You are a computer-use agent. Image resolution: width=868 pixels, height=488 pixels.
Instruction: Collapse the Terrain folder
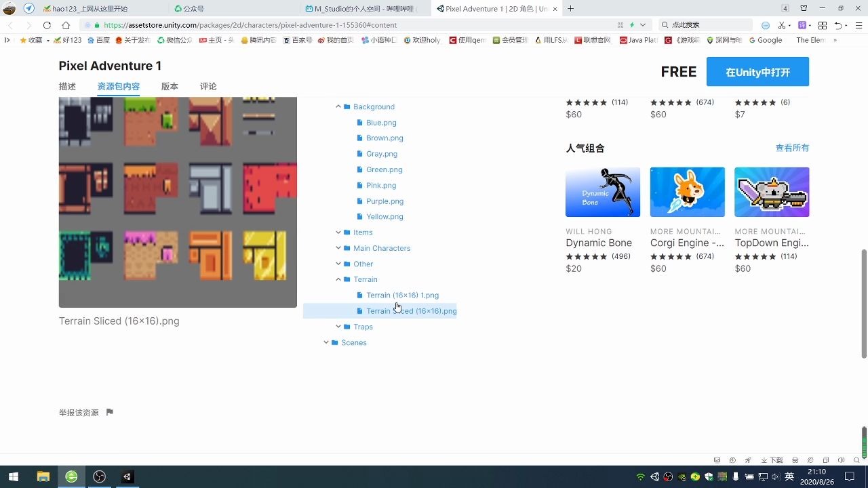338,279
